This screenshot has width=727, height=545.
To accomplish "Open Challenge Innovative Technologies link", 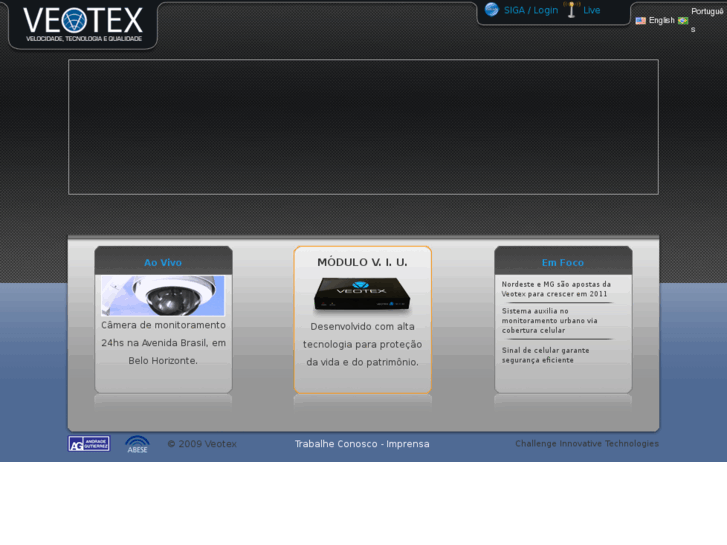I will pos(587,443).
